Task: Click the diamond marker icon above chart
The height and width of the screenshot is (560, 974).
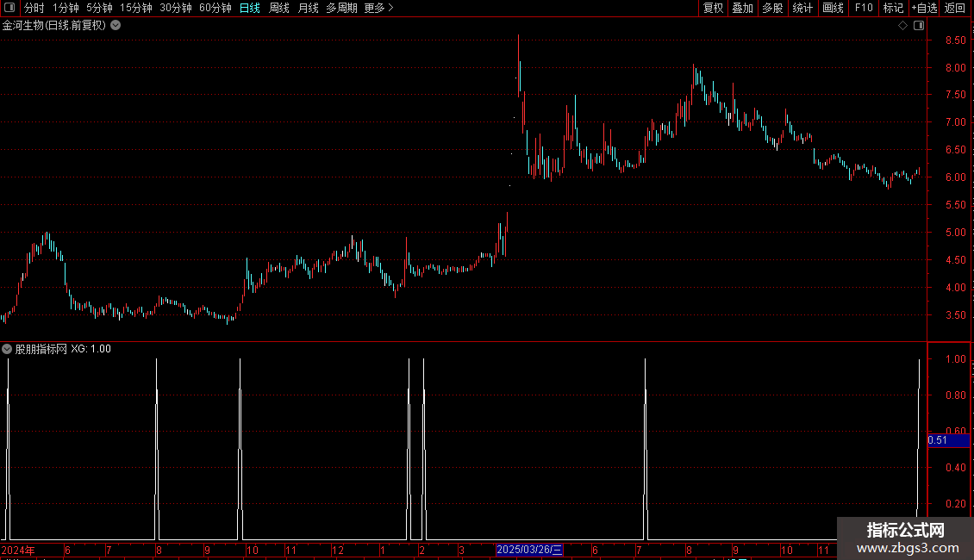Action: tap(902, 26)
